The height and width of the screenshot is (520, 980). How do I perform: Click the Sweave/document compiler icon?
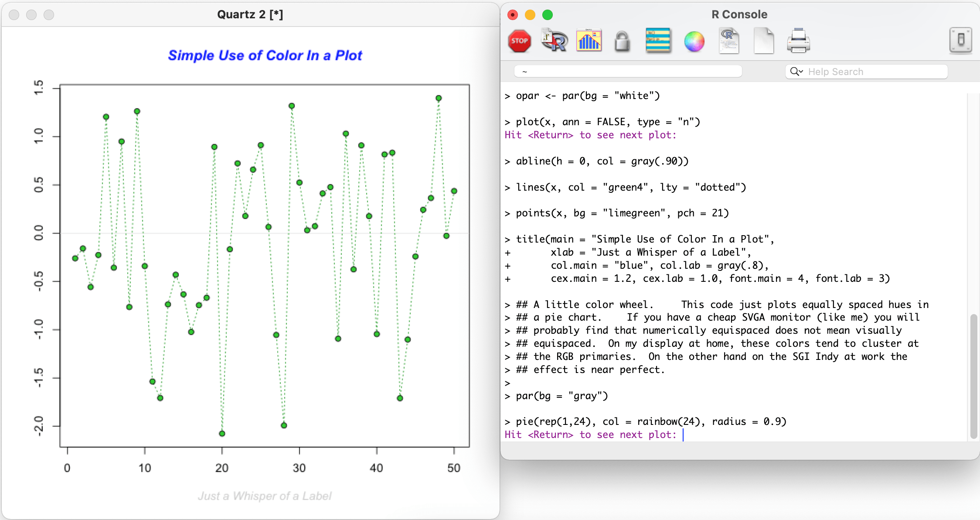[728, 41]
